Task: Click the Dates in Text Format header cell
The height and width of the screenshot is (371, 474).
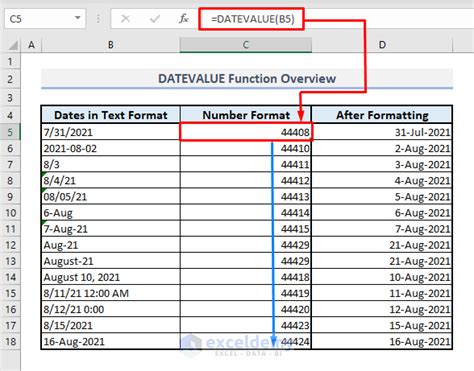Action: 111,115
